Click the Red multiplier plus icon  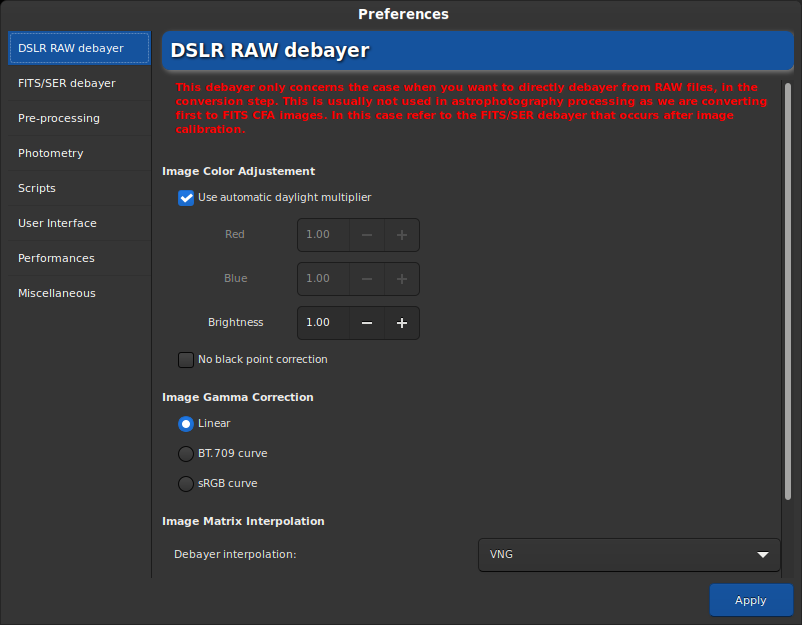[x=402, y=235]
